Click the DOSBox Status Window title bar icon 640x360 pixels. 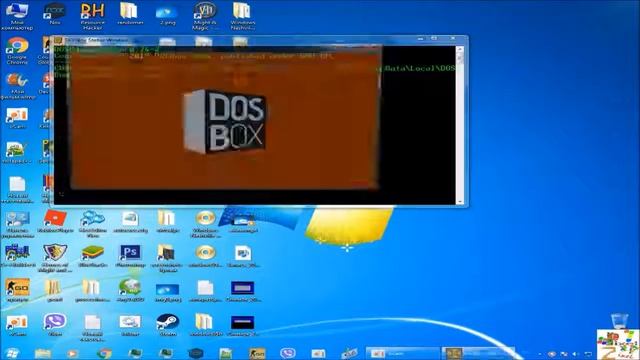tap(58, 40)
